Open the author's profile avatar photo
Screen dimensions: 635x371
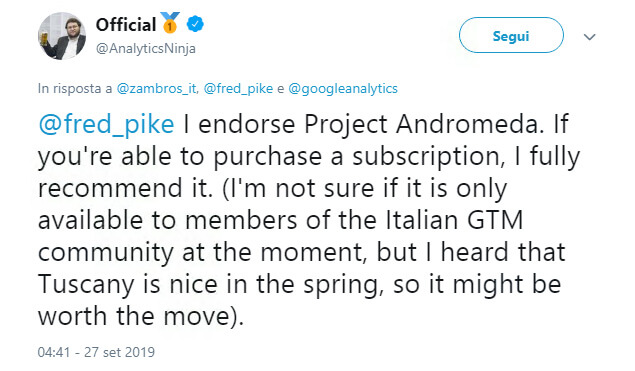(x=62, y=36)
